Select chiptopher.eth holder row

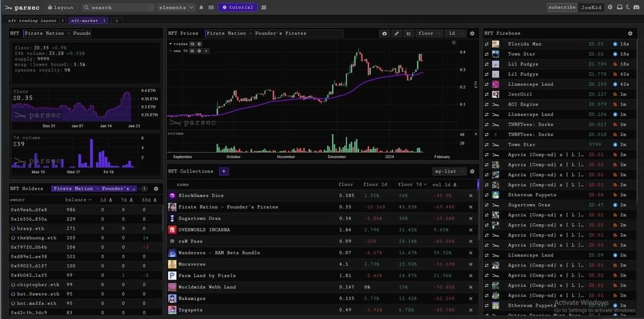point(86,284)
